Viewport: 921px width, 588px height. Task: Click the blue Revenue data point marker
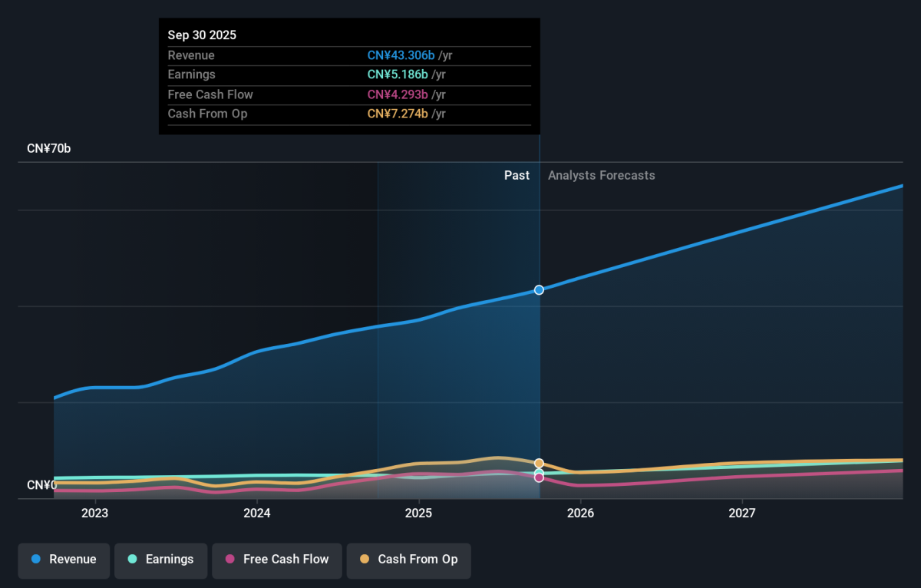(539, 289)
